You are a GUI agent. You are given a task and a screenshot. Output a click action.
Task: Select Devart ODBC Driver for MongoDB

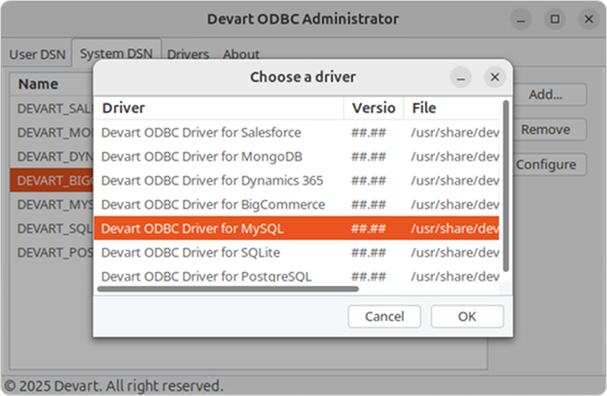[297, 157]
